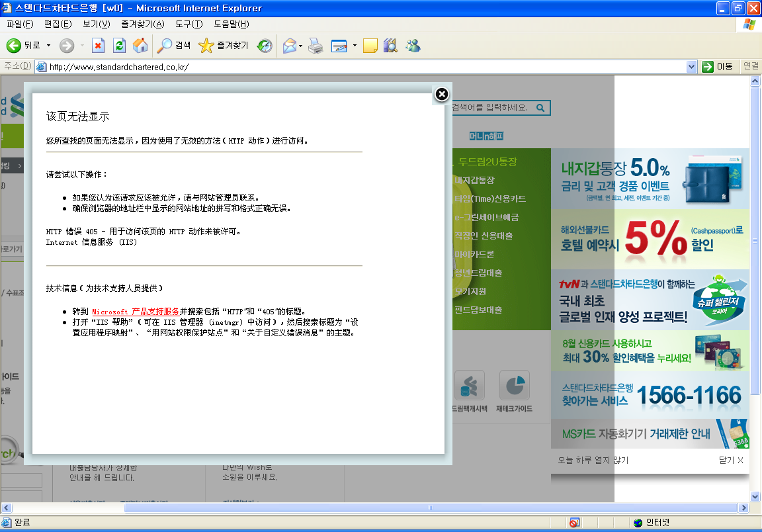Screen dimensions: 762x532
Task: Click the Mail envelope icon
Action: (x=290, y=46)
